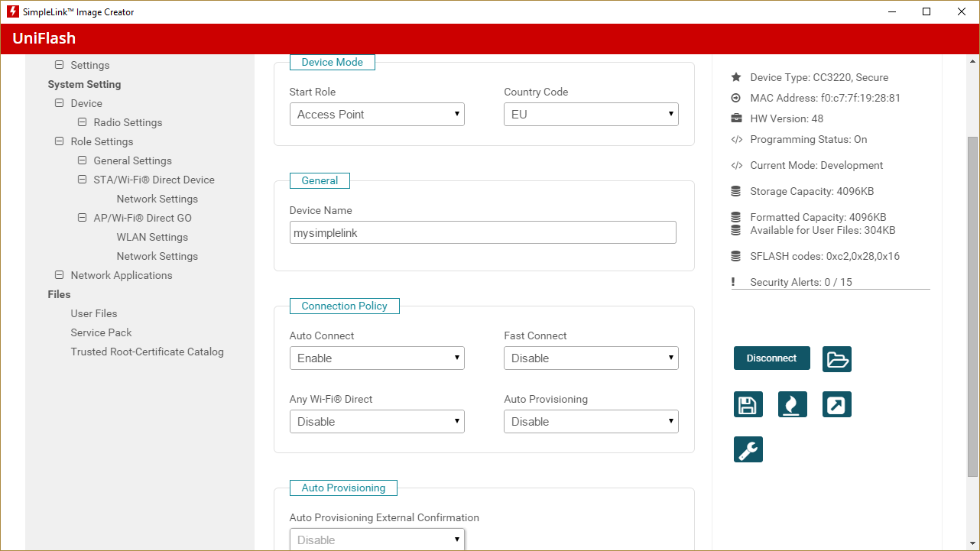Open the Device tree item
The image size is (980, 551).
click(86, 103)
